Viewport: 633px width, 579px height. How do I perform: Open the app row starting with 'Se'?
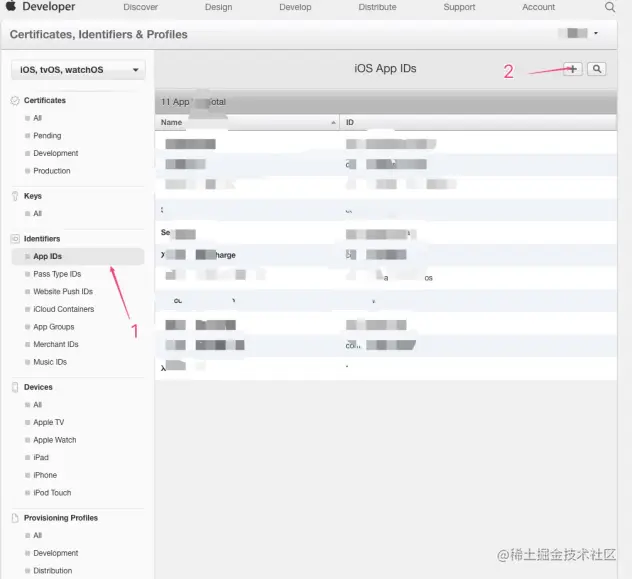tap(386, 233)
